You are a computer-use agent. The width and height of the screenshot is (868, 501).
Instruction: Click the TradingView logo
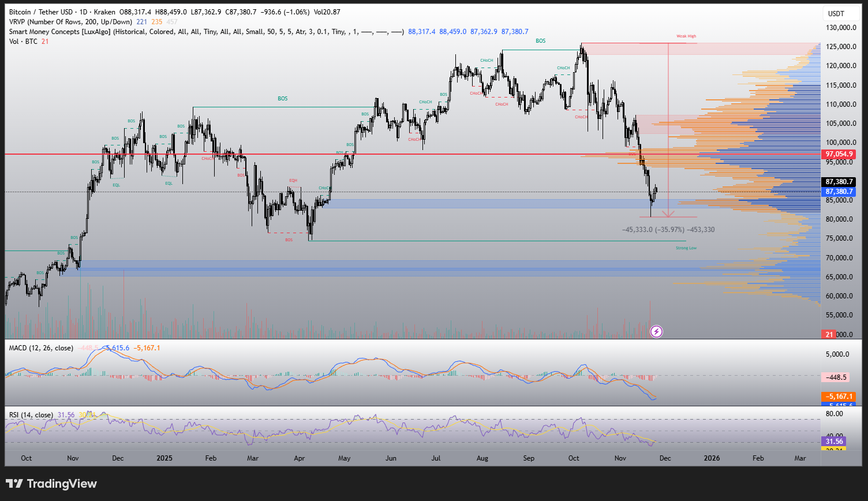[51, 484]
